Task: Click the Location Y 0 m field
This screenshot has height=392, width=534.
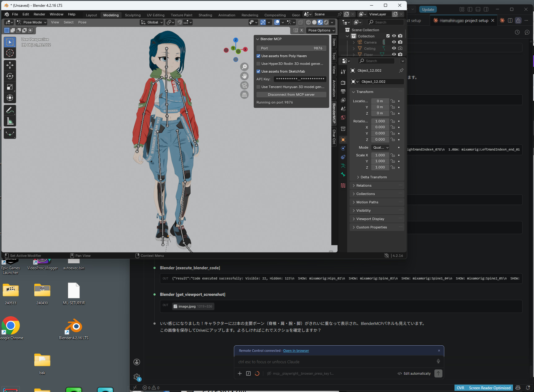Action: click(x=380, y=107)
